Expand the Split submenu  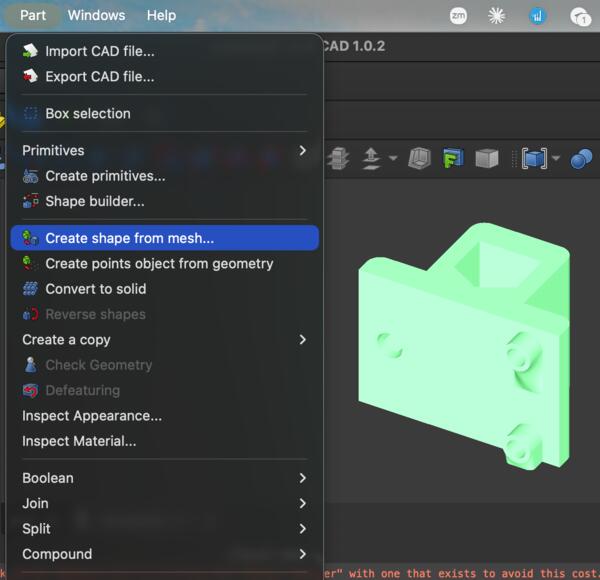[x=165, y=529]
